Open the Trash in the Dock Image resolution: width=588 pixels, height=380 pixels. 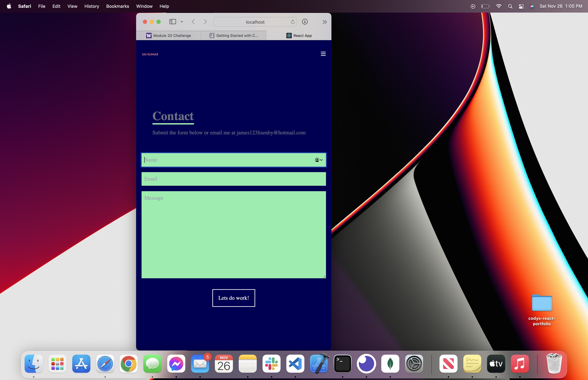(x=554, y=364)
